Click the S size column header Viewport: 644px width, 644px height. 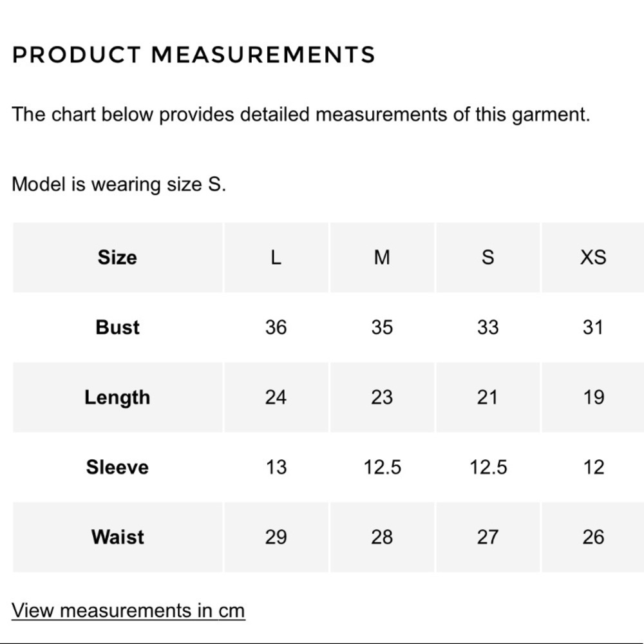pos(488,258)
